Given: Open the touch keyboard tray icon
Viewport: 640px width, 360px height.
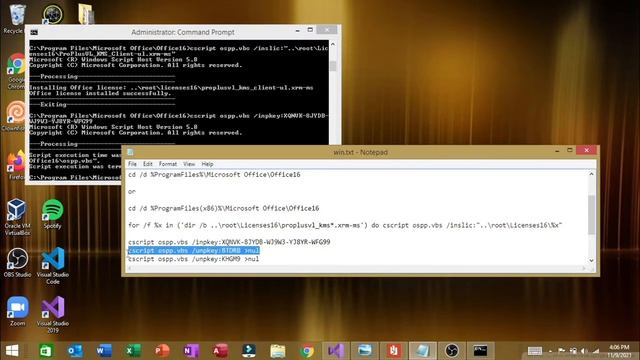Looking at the screenshot, I should (x=535, y=351).
